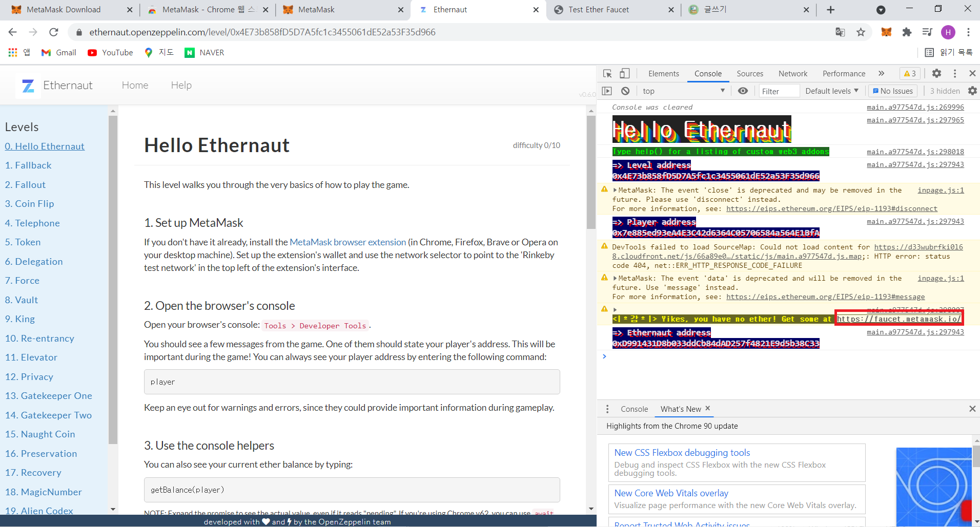Switch to the Sources tab
Screen dimensions: 980x527
pos(750,74)
